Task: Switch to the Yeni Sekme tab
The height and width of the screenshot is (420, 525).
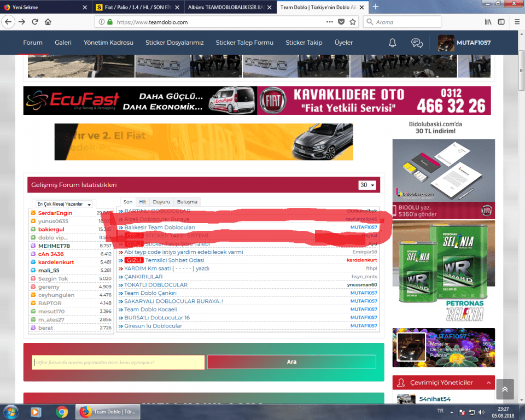Action: click(x=46, y=7)
